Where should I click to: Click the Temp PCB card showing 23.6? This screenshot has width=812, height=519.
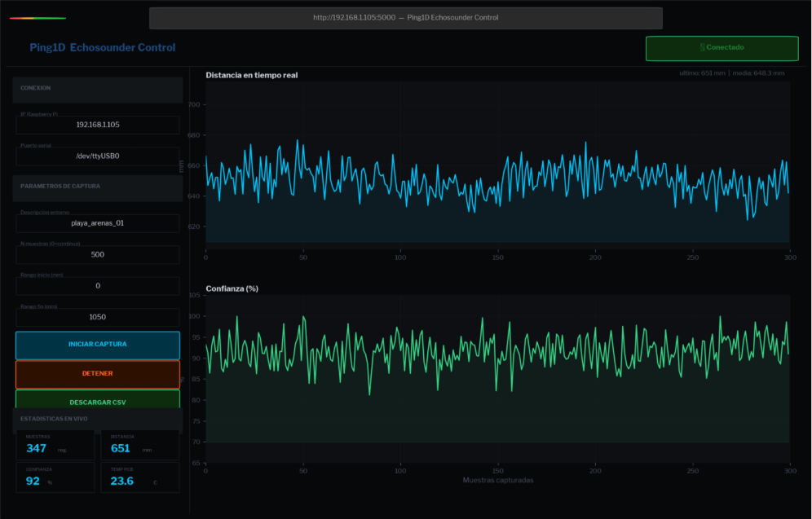point(139,478)
